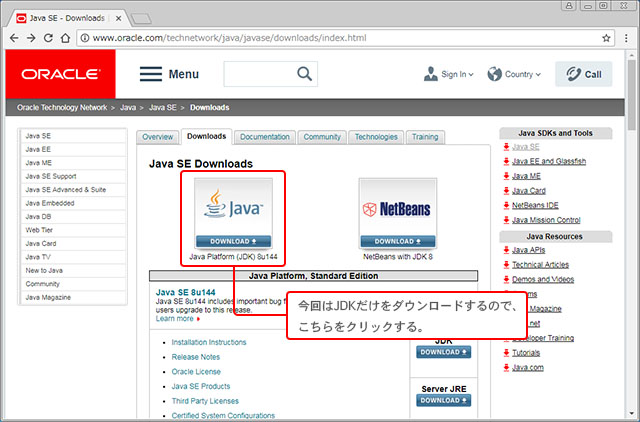Click the Java SE breadcrumb link
This screenshot has width=640, height=422.
click(x=162, y=108)
